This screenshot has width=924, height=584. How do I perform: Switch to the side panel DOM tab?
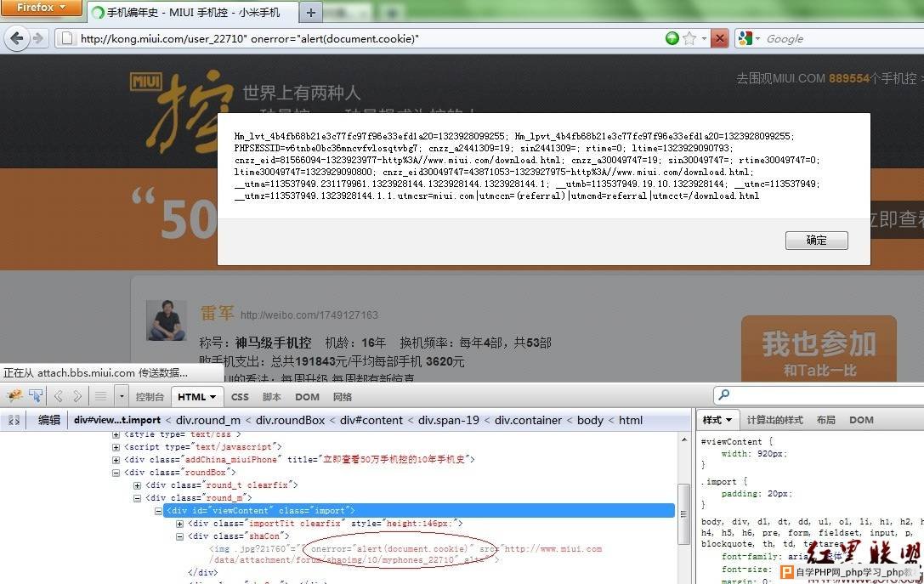[861, 420]
